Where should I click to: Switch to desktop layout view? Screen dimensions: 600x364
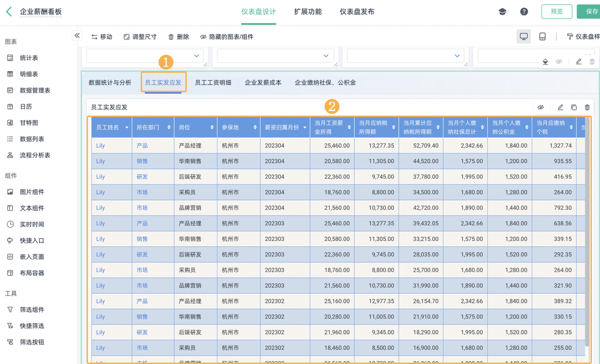point(523,36)
